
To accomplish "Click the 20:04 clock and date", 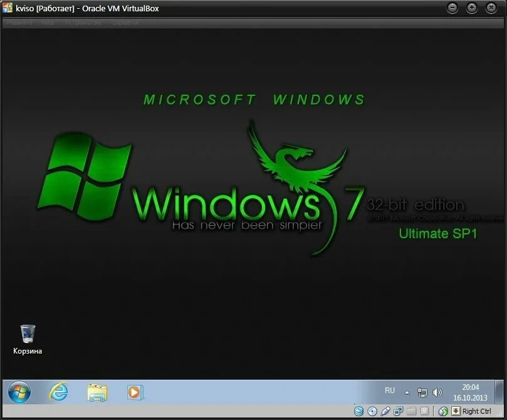I will click(x=470, y=392).
